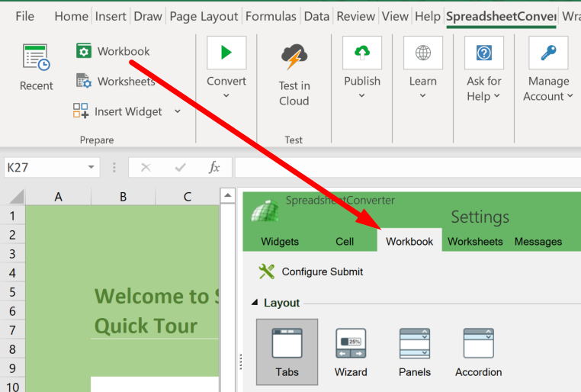Click the Publish cloud upload icon
Screen dimensions: 581x392
362,53
